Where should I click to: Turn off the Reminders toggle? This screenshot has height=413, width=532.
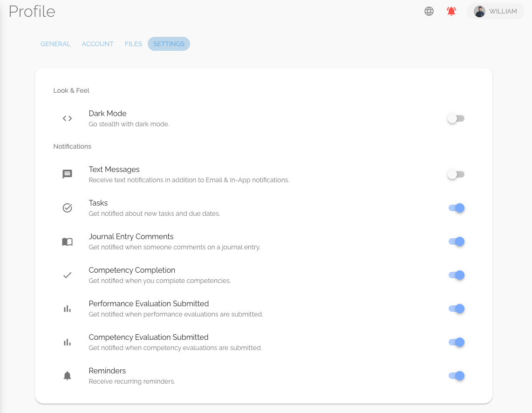click(457, 376)
